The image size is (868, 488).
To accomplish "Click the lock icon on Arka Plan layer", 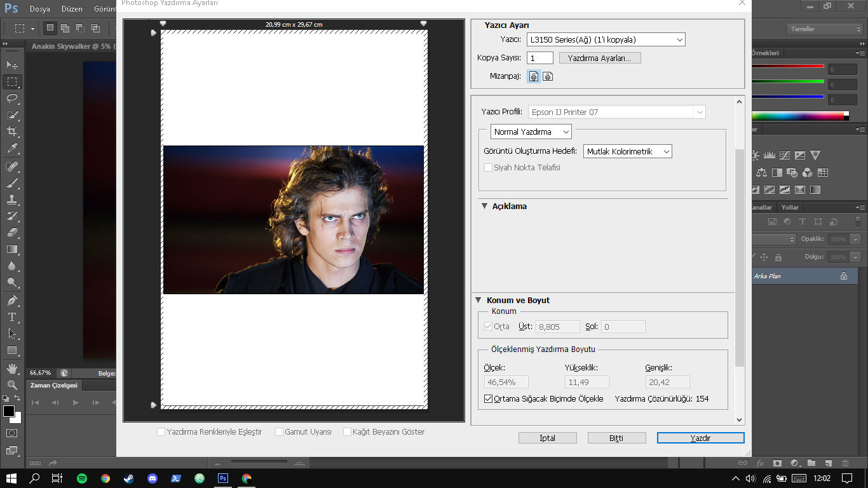I will click(844, 276).
